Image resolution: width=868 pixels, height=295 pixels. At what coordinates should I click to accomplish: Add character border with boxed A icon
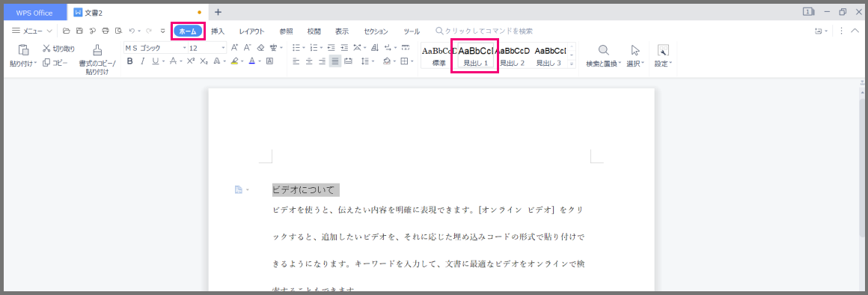point(269,61)
